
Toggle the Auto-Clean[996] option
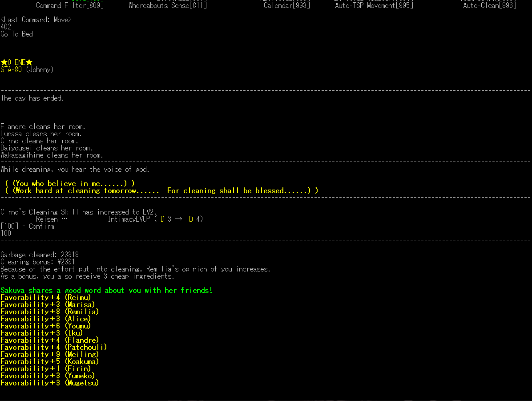coord(489,6)
